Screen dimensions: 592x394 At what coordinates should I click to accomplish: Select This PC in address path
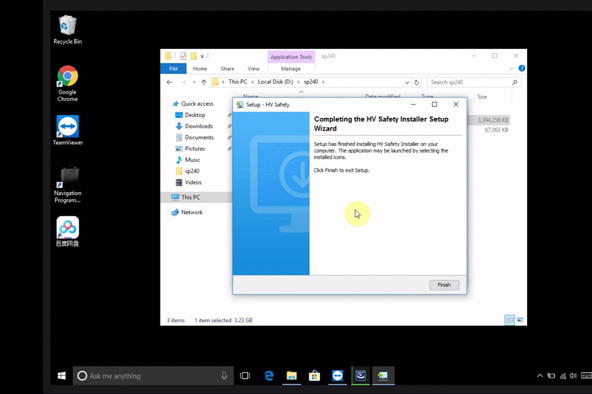tap(238, 82)
